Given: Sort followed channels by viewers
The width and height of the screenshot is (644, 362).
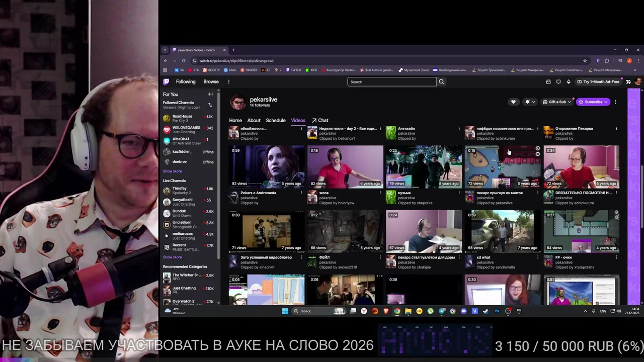Looking at the screenshot, I should (210, 105).
